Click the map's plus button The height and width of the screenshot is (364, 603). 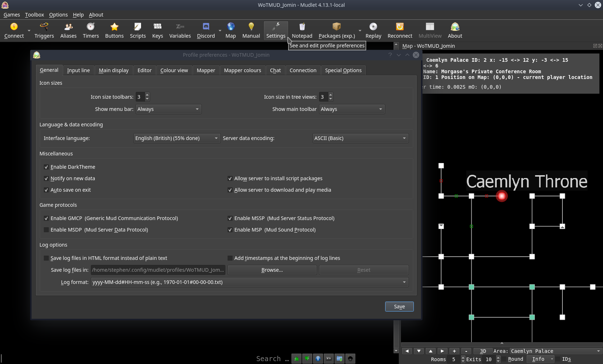click(454, 351)
